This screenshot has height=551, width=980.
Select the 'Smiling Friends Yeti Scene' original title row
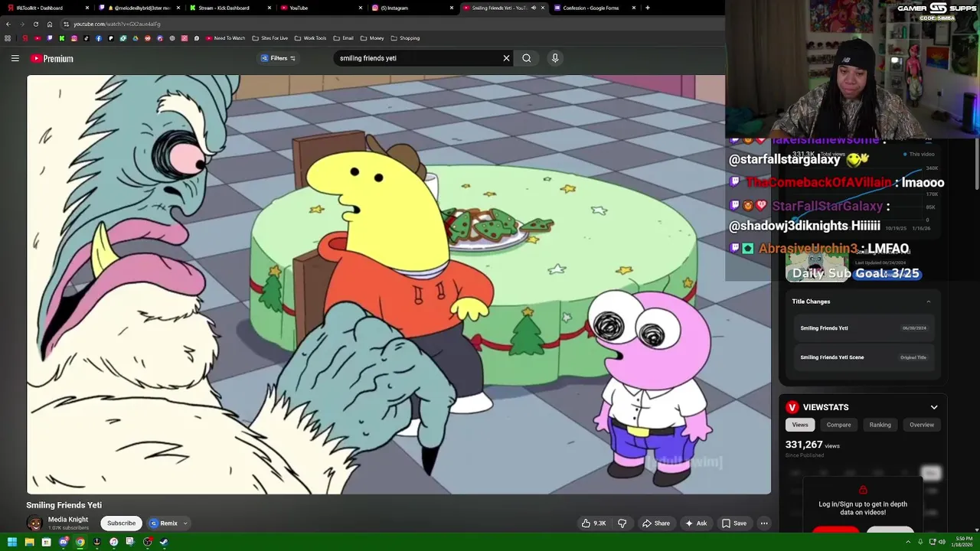click(x=863, y=357)
